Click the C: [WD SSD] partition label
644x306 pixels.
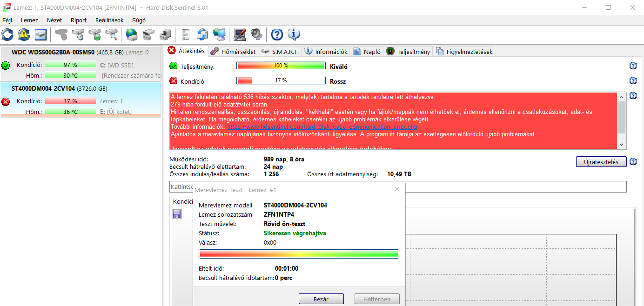coord(117,65)
